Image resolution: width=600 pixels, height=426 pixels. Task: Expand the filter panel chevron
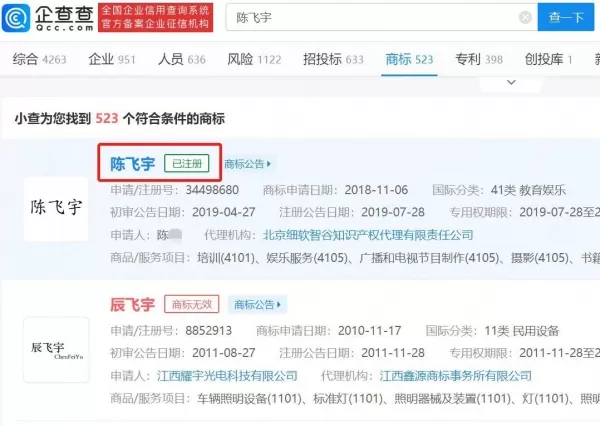point(511,82)
